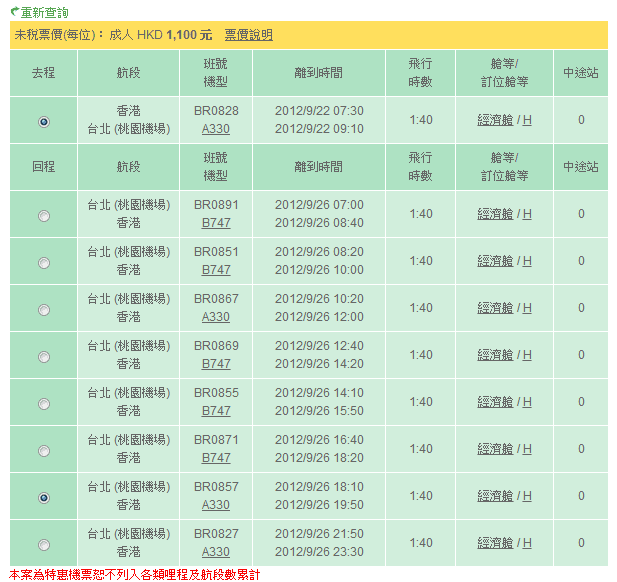Select return flight BR0869 radio button

click(x=43, y=357)
